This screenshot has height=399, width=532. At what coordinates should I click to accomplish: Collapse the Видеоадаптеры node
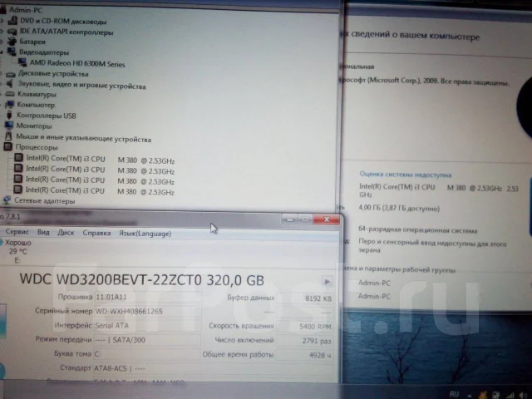tap(2, 52)
